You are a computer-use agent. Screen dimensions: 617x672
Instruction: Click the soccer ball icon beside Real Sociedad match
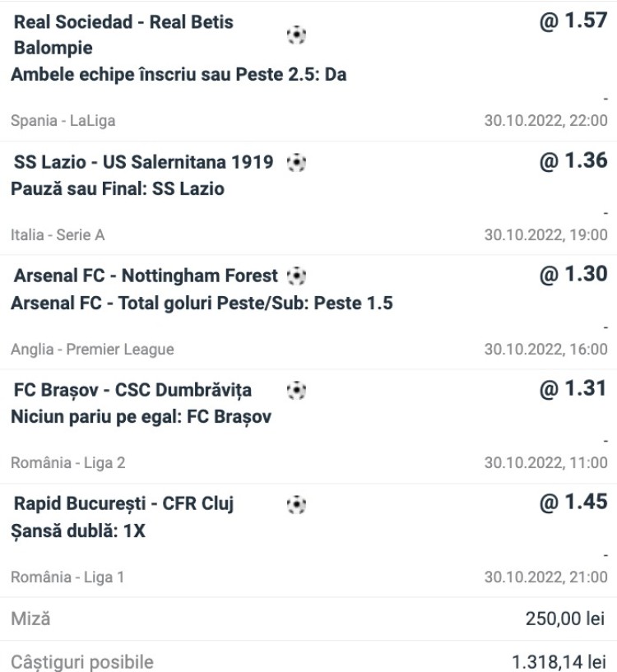click(x=296, y=35)
